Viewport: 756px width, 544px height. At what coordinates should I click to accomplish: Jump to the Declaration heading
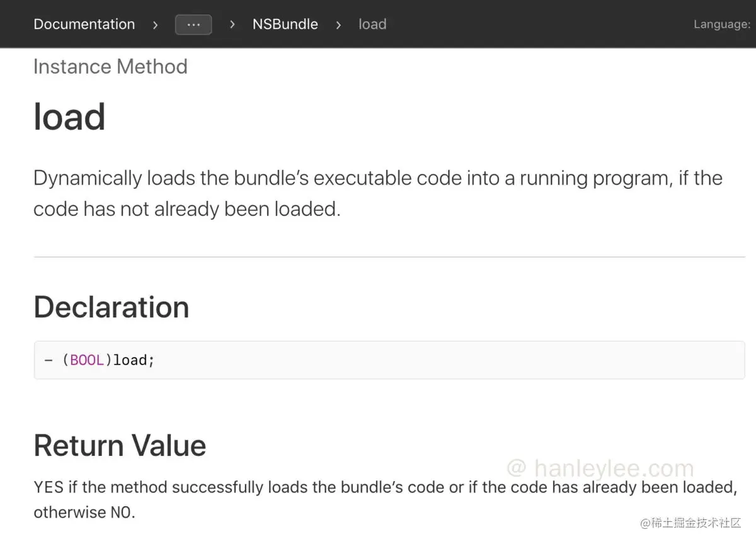coord(111,307)
